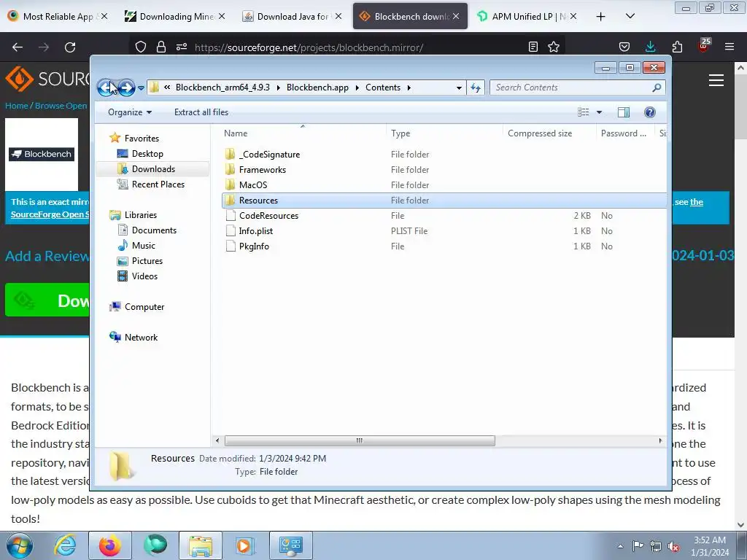Switch to Download Java browser tab
The image size is (747, 560).
[x=293, y=16]
